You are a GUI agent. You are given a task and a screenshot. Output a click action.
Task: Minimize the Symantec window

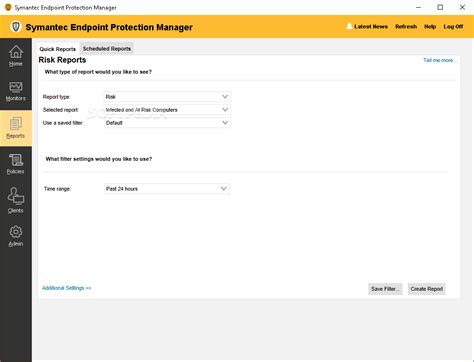click(419, 7)
